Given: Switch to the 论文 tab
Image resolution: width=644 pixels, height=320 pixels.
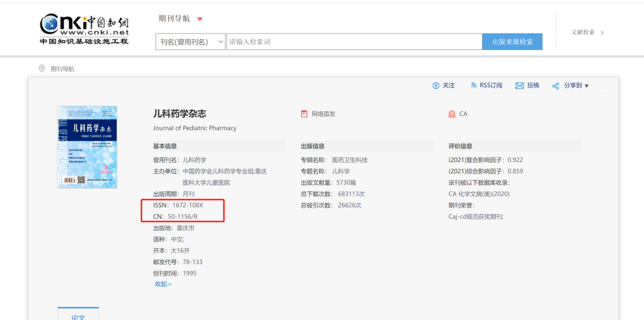Looking at the screenshot, I should tap(78, 316).
